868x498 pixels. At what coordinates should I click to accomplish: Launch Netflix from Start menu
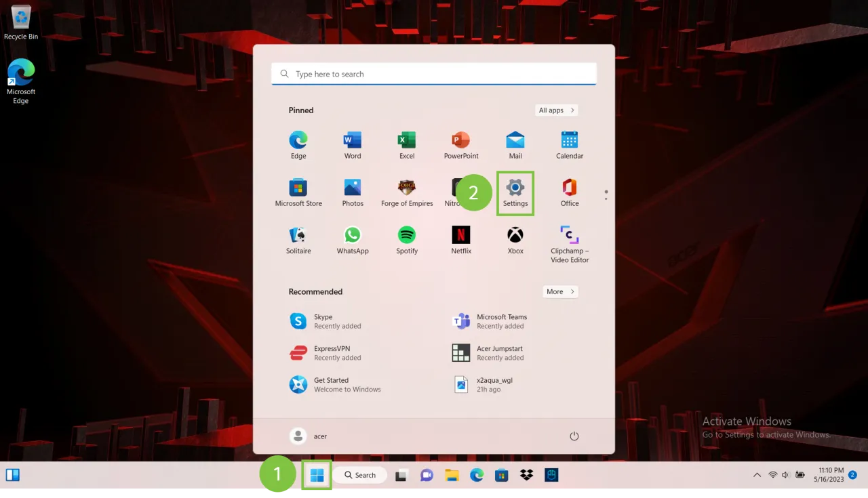461,240
